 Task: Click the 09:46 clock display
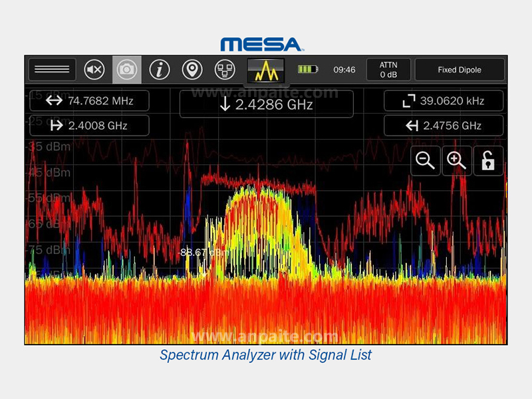pos(344,69)
